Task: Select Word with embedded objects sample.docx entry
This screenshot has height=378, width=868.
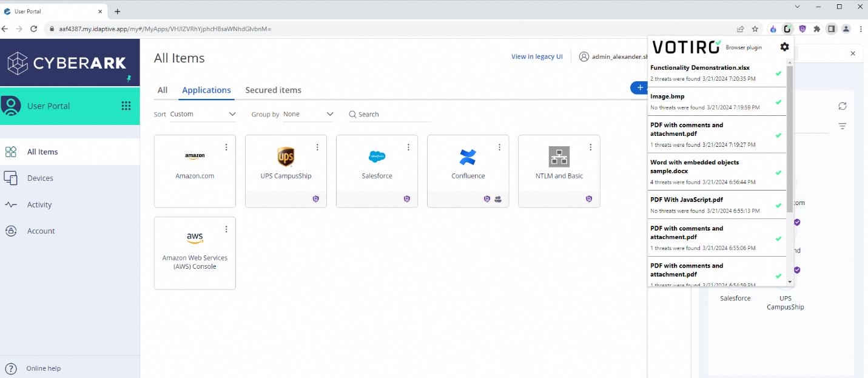Action: pos(717,171)
